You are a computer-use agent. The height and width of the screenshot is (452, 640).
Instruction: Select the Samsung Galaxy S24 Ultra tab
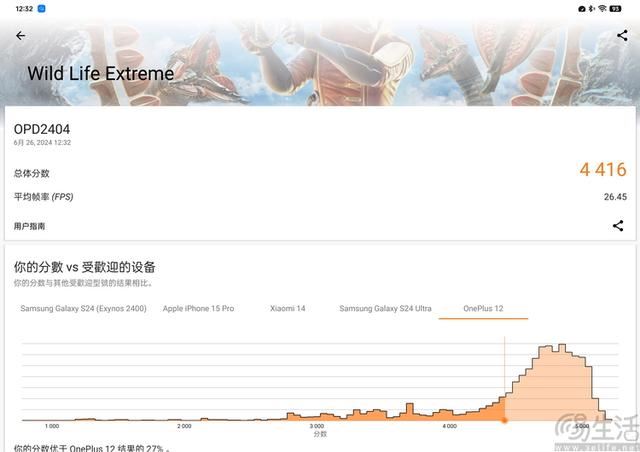[x=385, y=308]
